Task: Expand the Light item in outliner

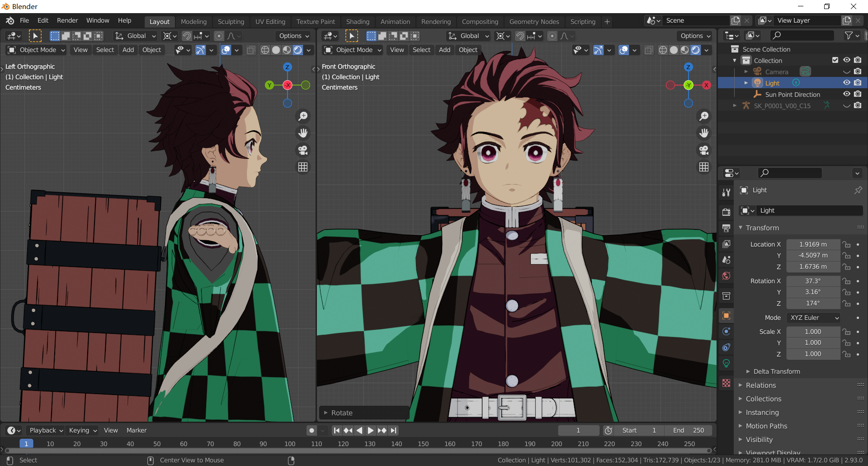Action: pos(746,83)
